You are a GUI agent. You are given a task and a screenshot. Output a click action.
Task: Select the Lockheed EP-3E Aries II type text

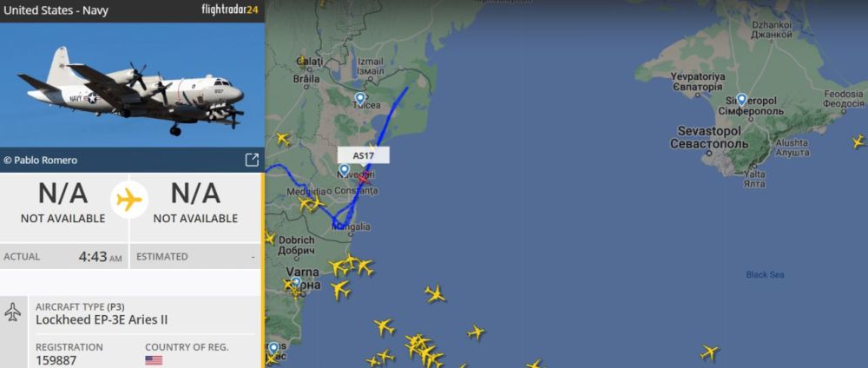[x=102, y=320]
